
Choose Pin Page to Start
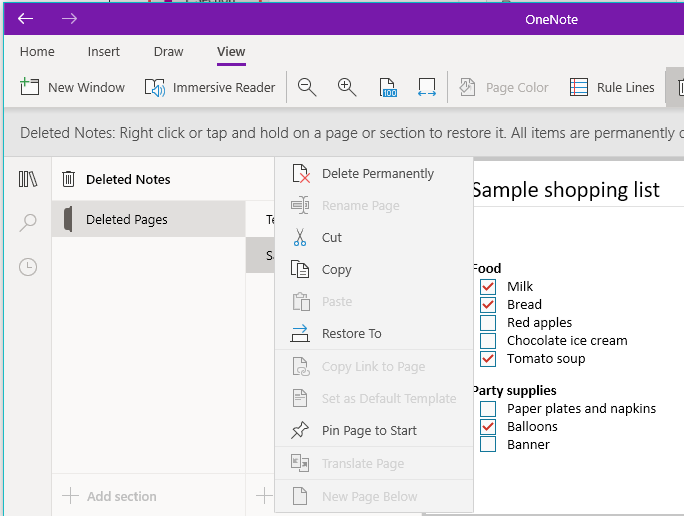[374, 430]
